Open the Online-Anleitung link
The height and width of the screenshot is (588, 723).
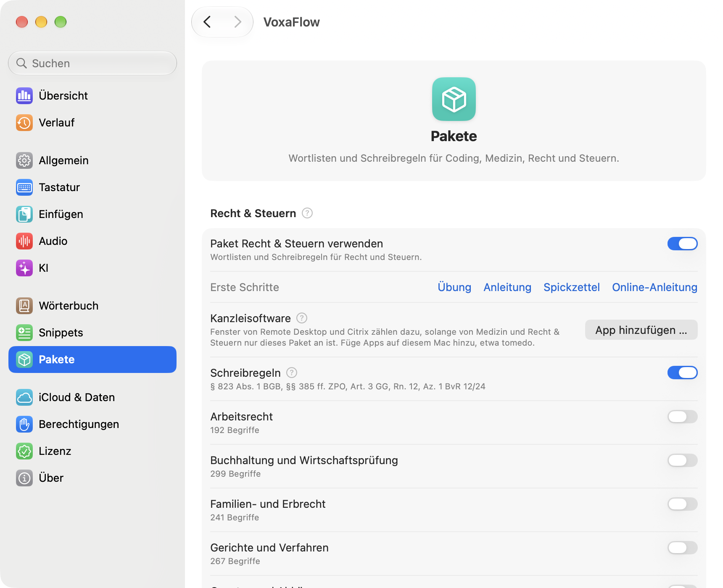[654, 287]
